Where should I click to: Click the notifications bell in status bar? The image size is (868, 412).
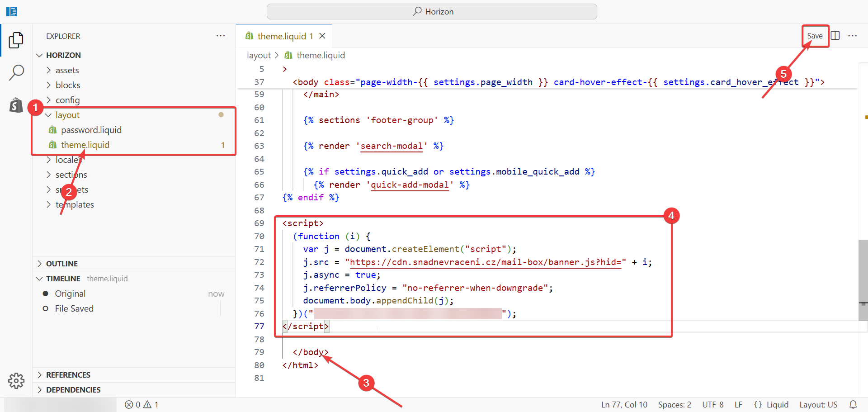coord(853,405)
